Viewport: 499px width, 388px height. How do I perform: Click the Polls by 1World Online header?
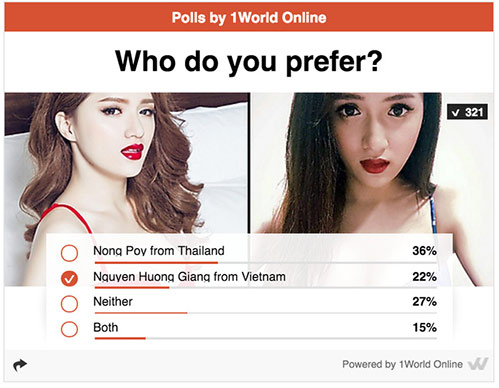[249, 18]
